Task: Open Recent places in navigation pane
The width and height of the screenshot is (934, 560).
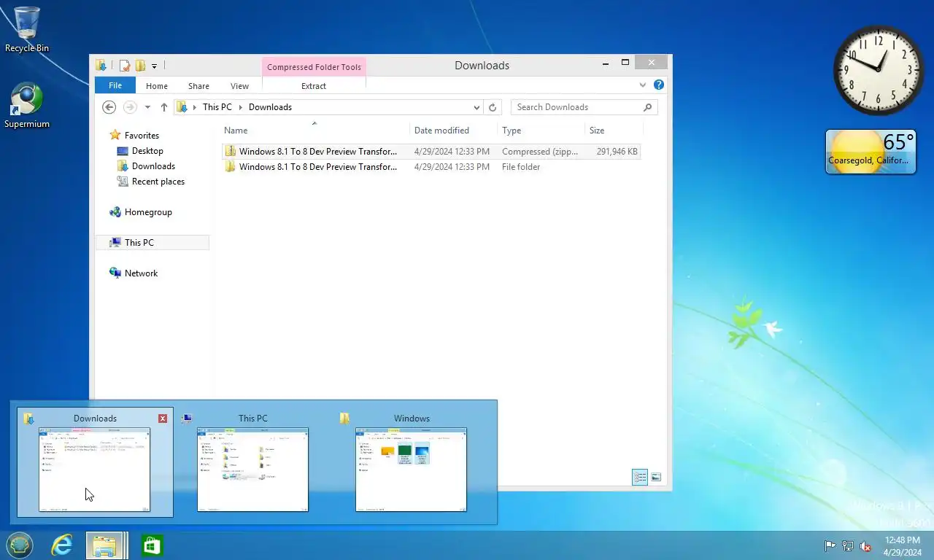Action: click(158, 182)
